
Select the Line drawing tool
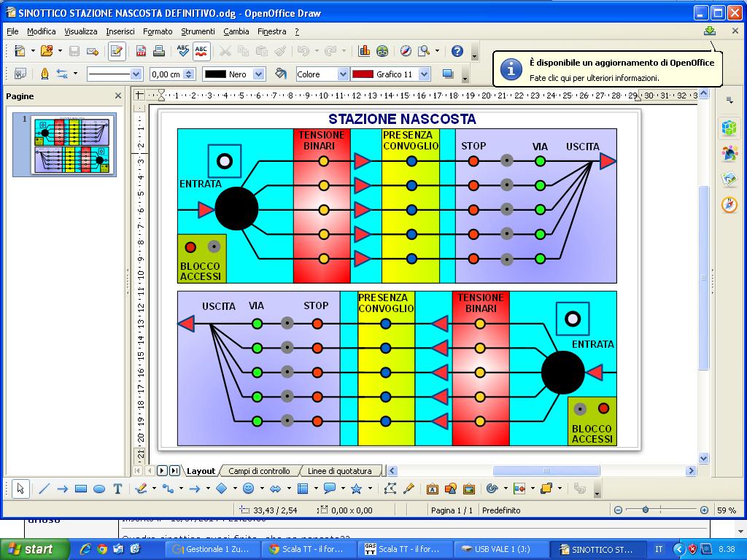coord(44,489)
